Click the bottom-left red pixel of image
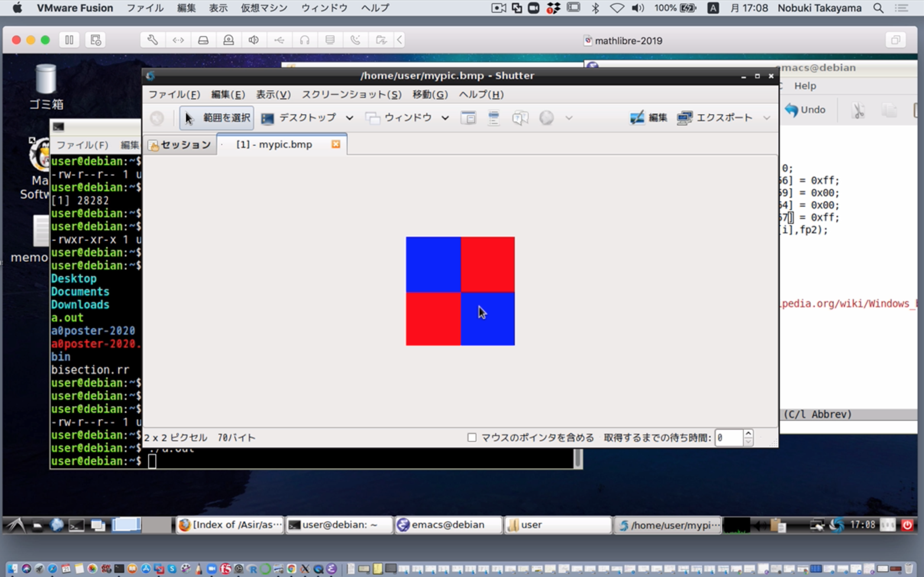Viewport: 924px width, 577px height. coord(433,319)
